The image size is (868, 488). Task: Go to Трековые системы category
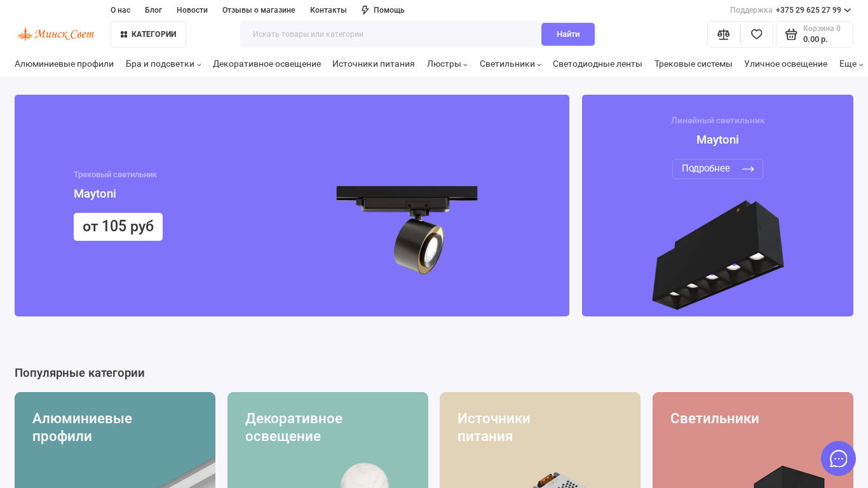(693, 64)
